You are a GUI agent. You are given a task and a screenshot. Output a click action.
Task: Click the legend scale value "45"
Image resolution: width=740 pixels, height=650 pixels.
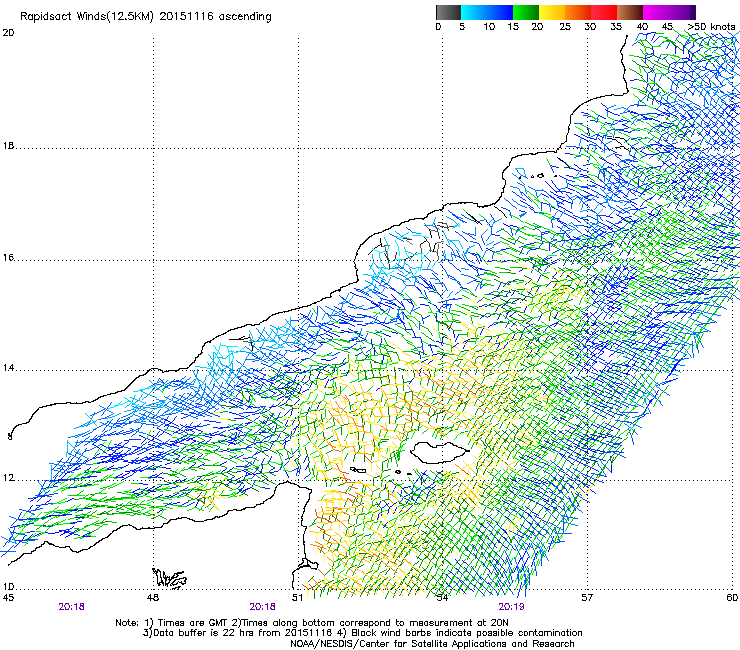[x=667, y=27]
